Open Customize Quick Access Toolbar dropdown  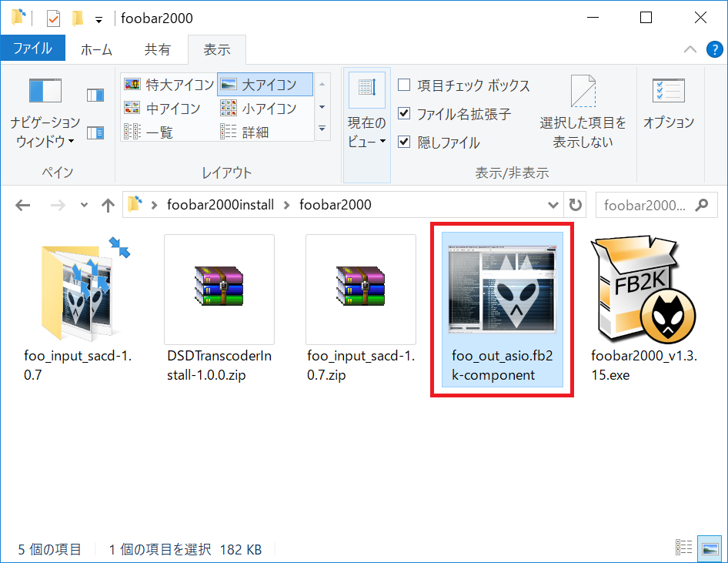(x=99, y=19)
